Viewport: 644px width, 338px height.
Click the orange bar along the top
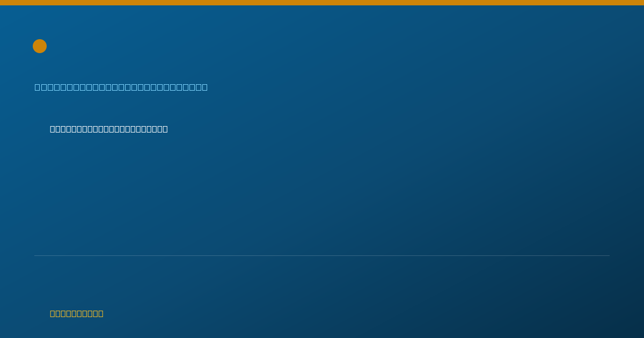click(322, 3)
